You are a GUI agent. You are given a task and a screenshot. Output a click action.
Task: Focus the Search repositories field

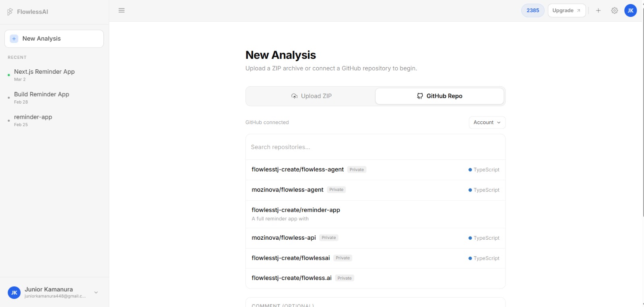(376, 147)
